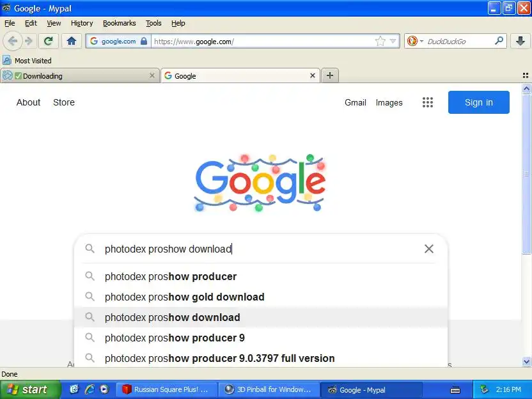Click the tab groups grid icon
Screen dimensions: 532x399
pos(526,75)
